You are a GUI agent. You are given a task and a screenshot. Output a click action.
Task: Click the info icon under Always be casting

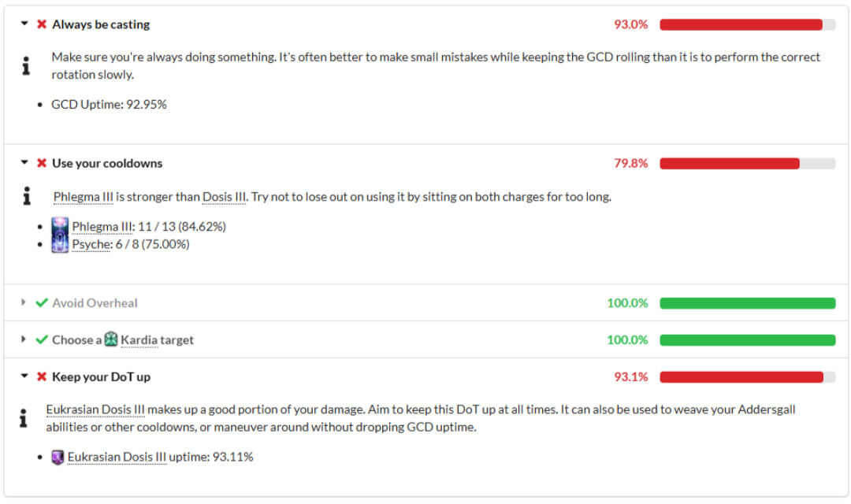(x=27, y=66)
